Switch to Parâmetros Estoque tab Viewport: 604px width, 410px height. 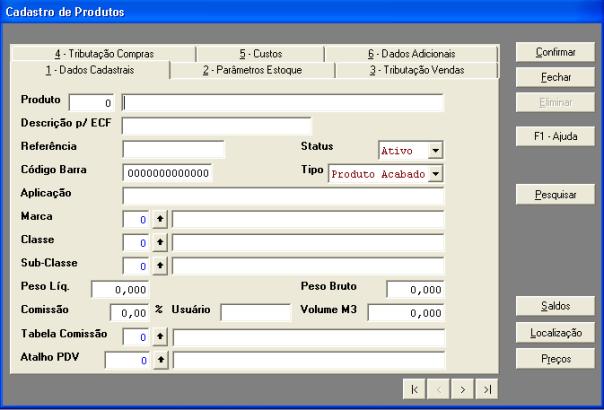253,70
